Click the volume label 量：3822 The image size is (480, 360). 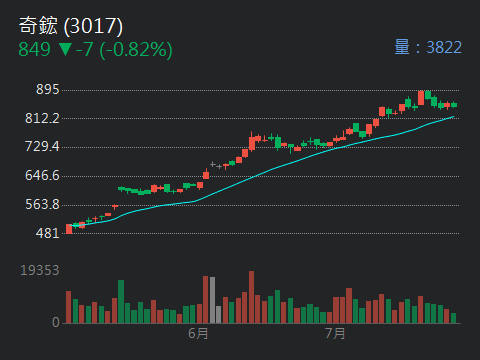428,47
